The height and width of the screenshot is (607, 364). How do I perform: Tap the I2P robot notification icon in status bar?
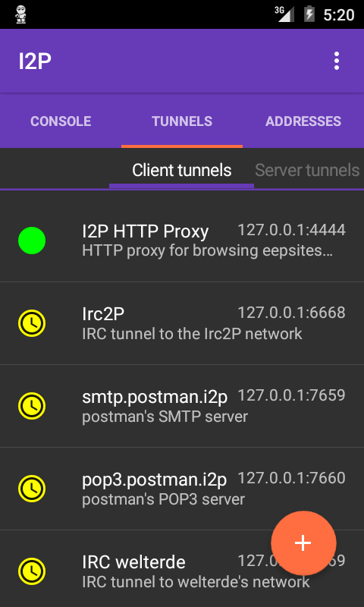pos(20,14)
